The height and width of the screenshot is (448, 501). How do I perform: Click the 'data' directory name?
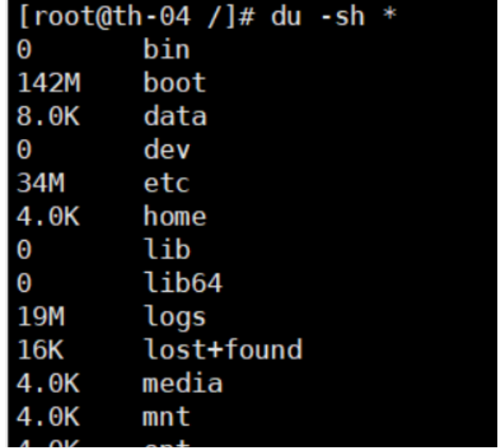coord(175,116)
